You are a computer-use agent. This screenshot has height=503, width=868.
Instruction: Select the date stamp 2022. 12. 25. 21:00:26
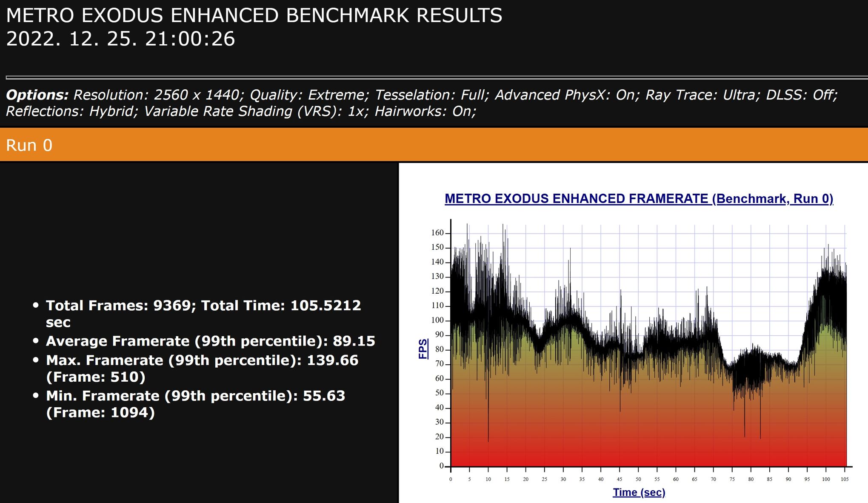(x=120, y=39)
